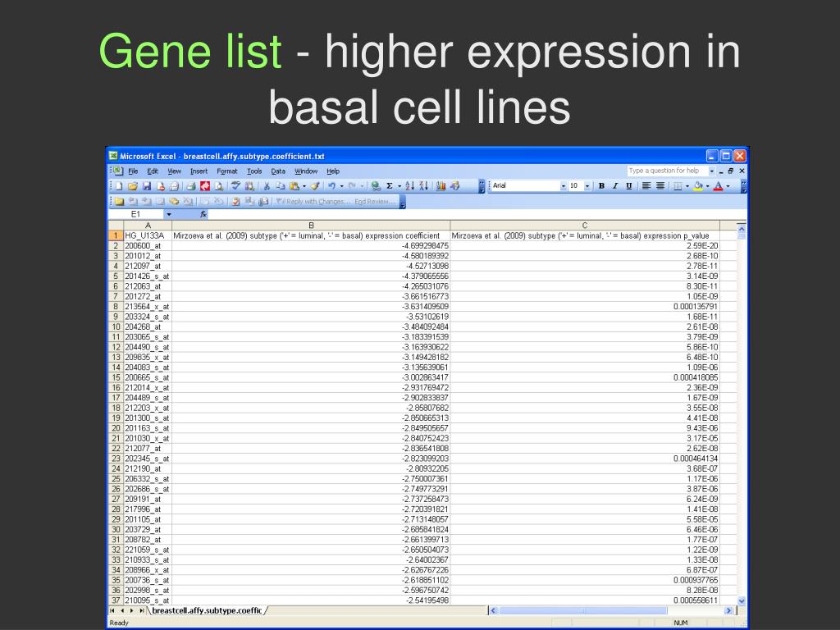Click the Copy icon

[281, 186]
